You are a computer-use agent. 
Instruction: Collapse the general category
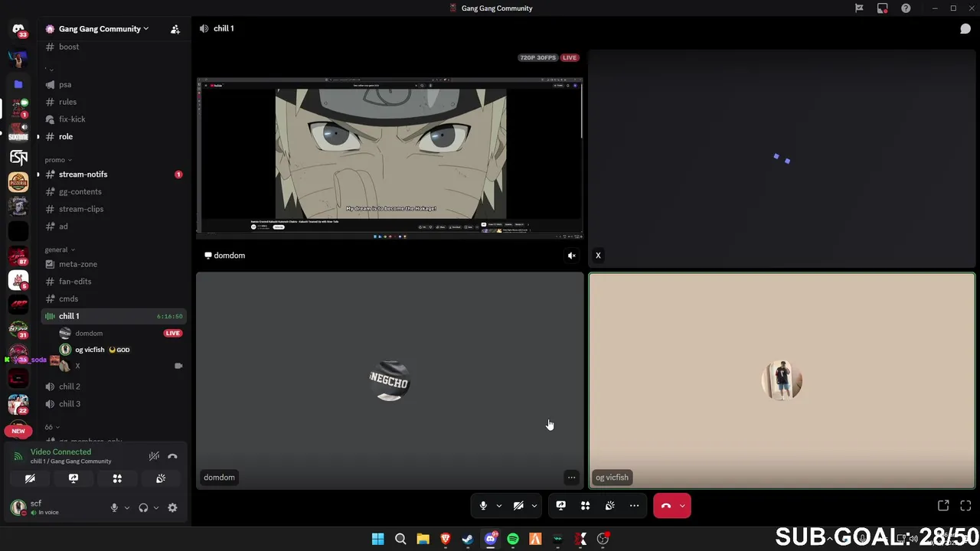[60, 249]
